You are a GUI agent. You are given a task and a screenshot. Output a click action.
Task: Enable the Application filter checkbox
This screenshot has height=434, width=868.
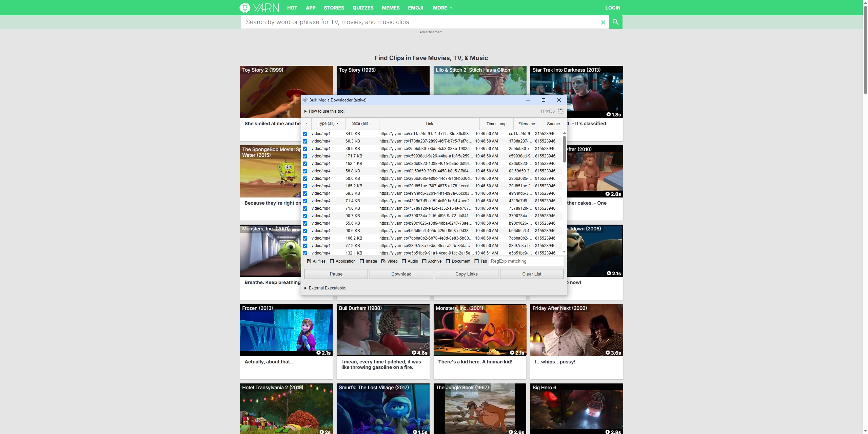coord(332,261)
